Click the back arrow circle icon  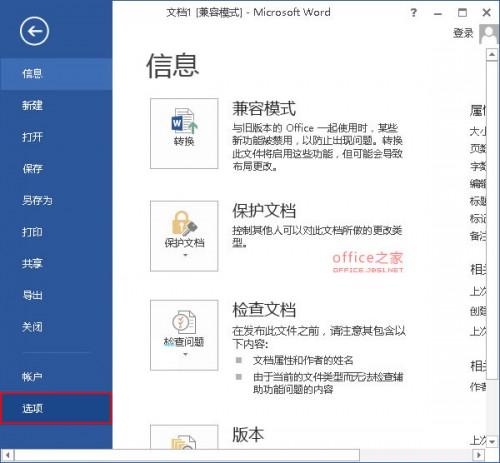point(34,31)
